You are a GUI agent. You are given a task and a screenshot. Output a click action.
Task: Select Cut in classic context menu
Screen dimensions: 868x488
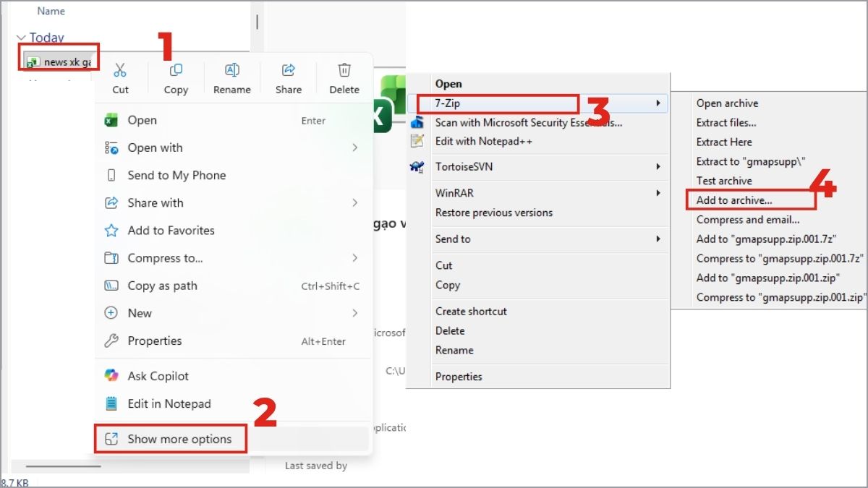(443, 266)
